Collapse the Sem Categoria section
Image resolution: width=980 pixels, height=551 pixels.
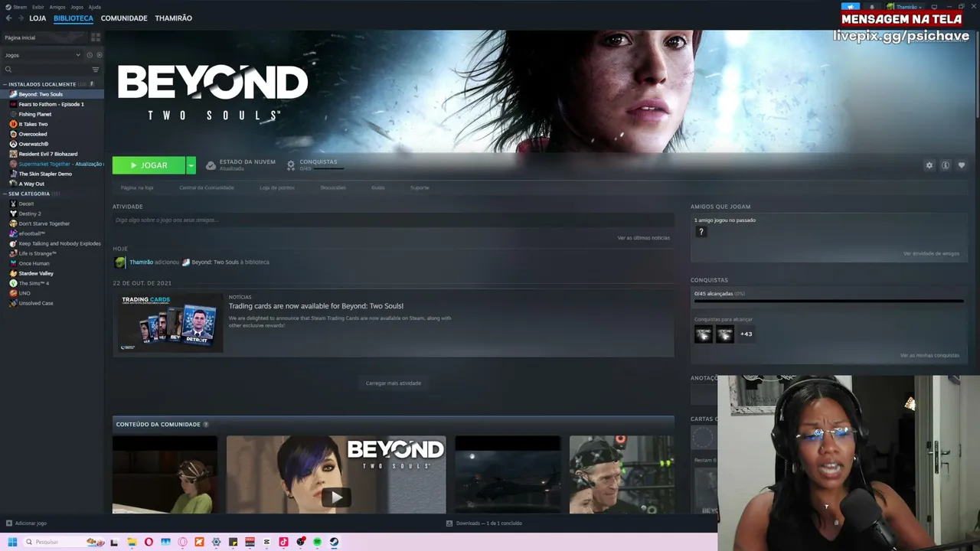click(5, 194)
